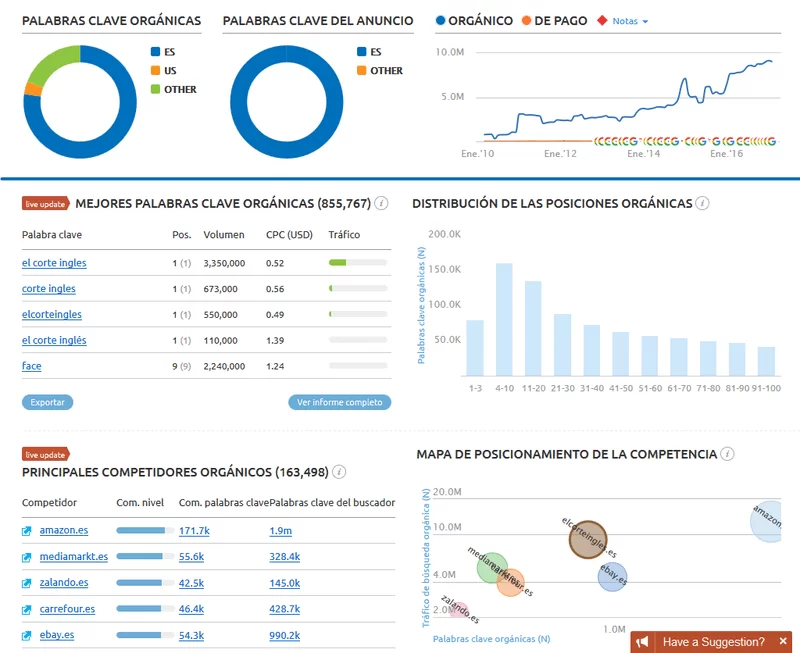Click 1.9m search engine keywords link

click(281, 531)
